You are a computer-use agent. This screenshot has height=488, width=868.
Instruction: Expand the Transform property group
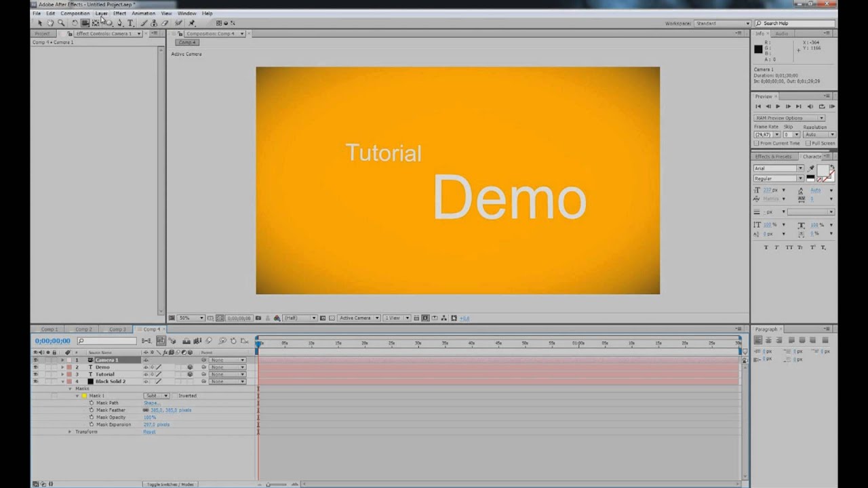69,432
